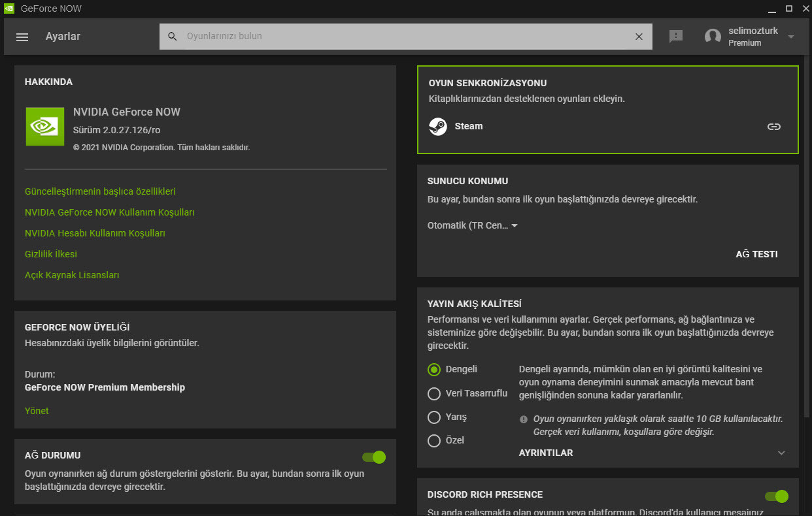Viewport: 812px width, 516px height.
Task: Open the feedback icon near the profile
Action: 675,37
